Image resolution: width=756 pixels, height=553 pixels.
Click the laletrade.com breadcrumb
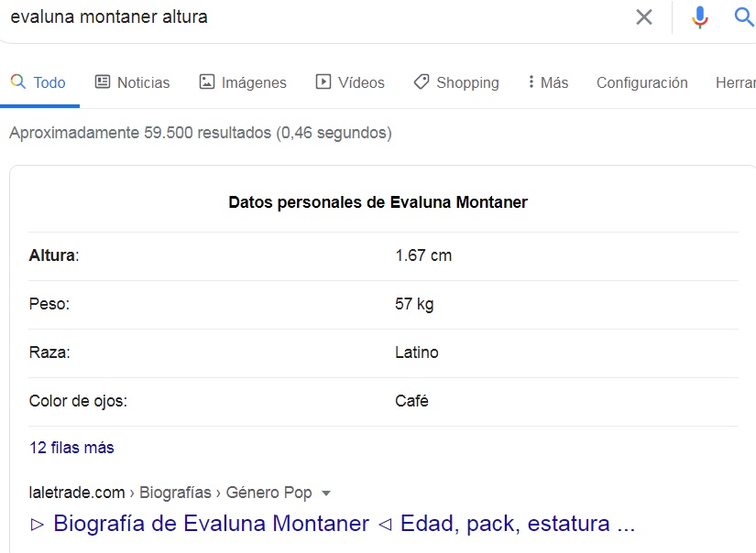click(x=77, y=493)
